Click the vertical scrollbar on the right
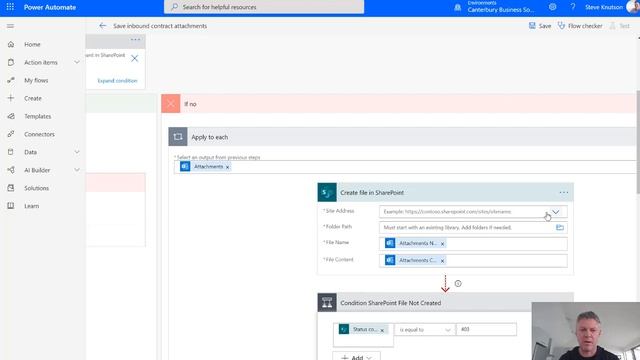 [638, 142]
